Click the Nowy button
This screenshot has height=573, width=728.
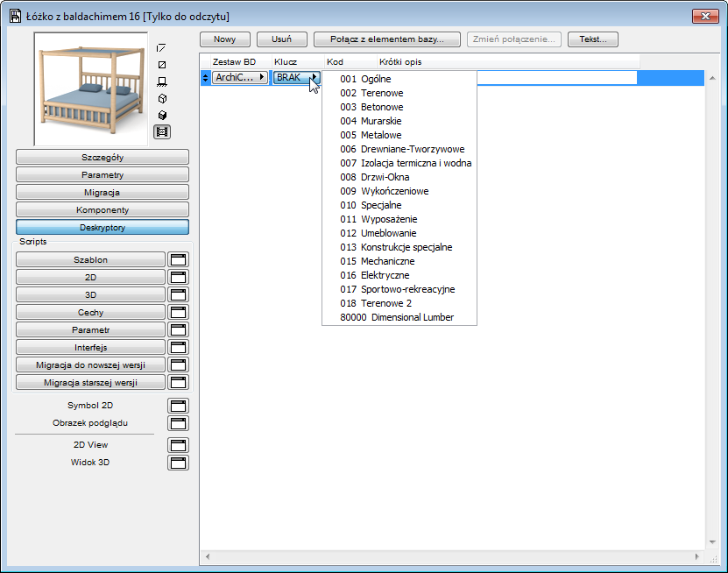225,39
